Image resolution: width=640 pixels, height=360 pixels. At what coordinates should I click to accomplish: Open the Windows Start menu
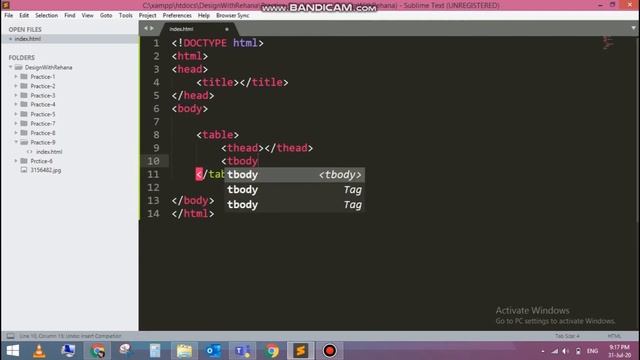point(13,351)
